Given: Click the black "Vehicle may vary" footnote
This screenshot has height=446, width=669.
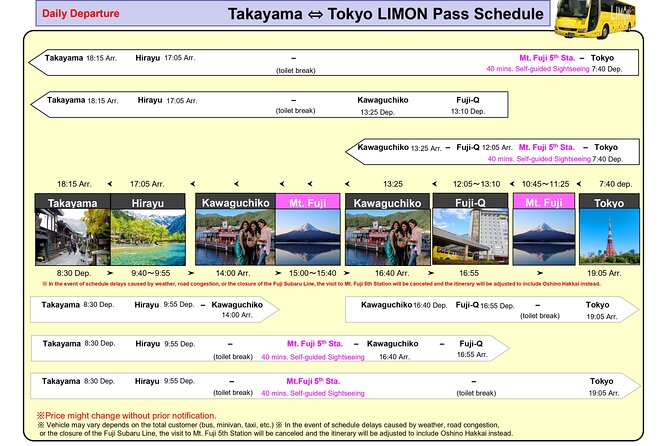Looking at the screenshot, I should pyautogui.click(x=276, y=429).
